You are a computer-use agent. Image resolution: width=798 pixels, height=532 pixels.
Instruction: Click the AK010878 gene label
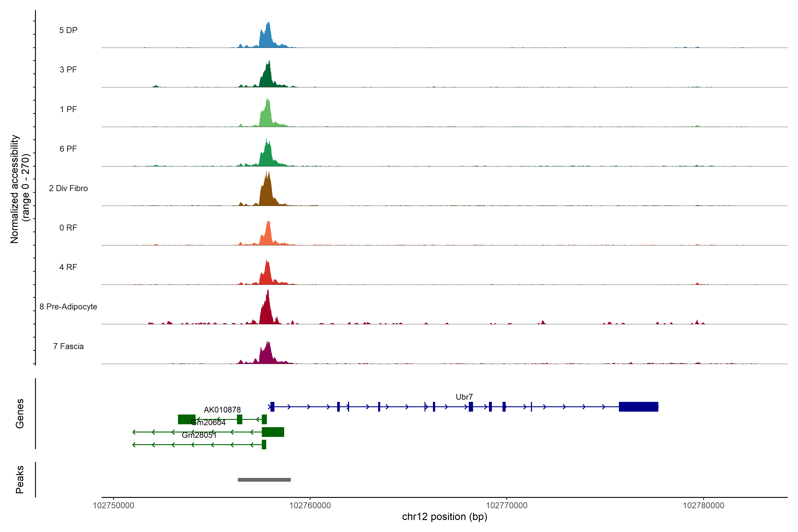(x=222, y=409)
